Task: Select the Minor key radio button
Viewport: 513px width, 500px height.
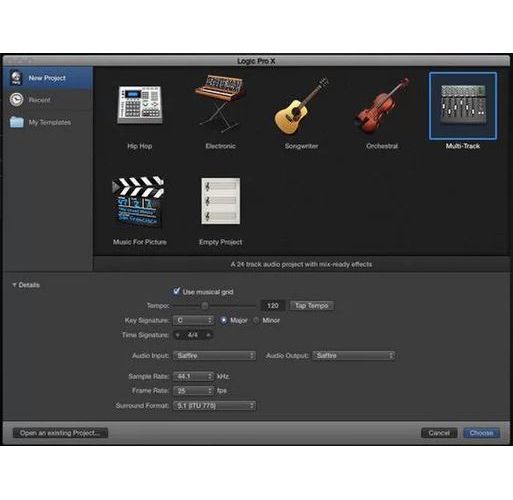Action: (x=256, y=320)
